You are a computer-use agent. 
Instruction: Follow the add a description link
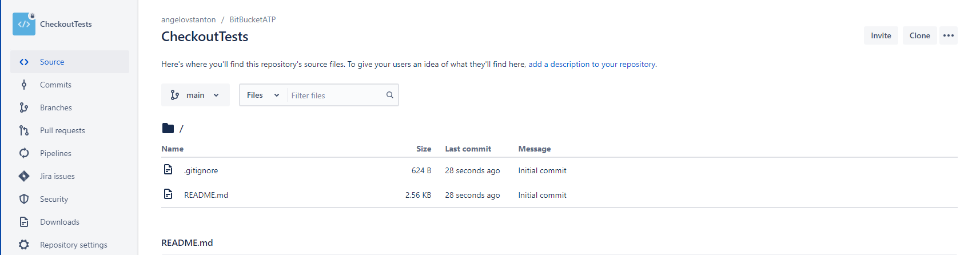coord(592,64)
